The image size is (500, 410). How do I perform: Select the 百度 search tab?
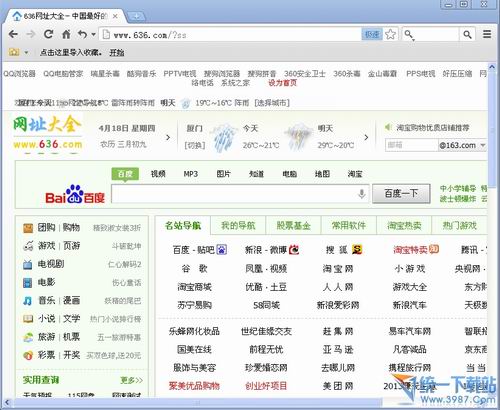point(125,174)
